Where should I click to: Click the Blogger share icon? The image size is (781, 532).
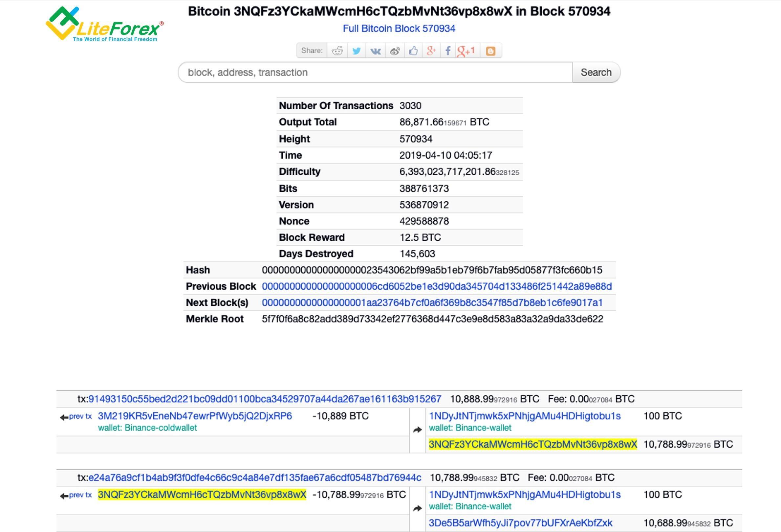[x=491, y=51]
